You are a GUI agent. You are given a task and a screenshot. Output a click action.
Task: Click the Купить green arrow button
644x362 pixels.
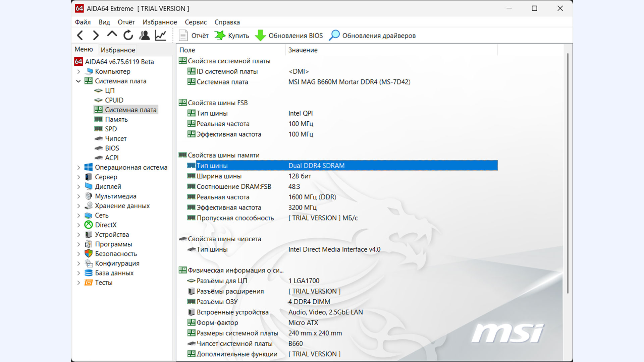(x=232, y=36)
